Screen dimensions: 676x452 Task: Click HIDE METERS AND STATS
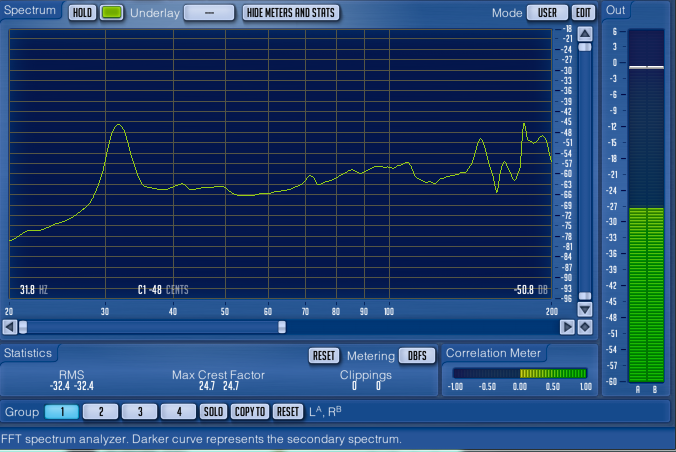pos(291,13)
